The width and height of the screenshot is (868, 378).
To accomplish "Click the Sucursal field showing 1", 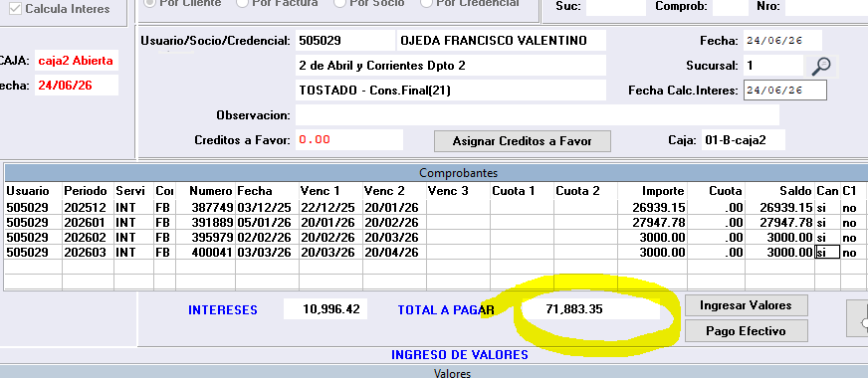I will coord(772,66).
